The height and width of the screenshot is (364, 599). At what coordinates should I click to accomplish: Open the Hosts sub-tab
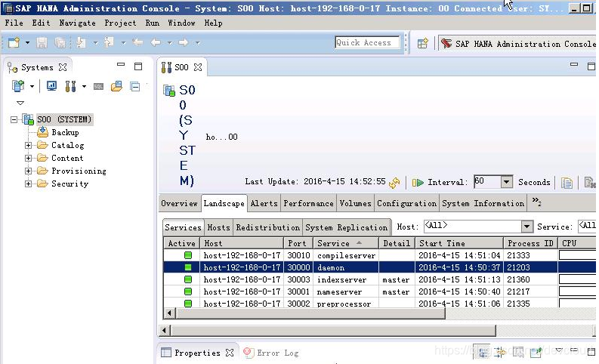click(218, 227)
